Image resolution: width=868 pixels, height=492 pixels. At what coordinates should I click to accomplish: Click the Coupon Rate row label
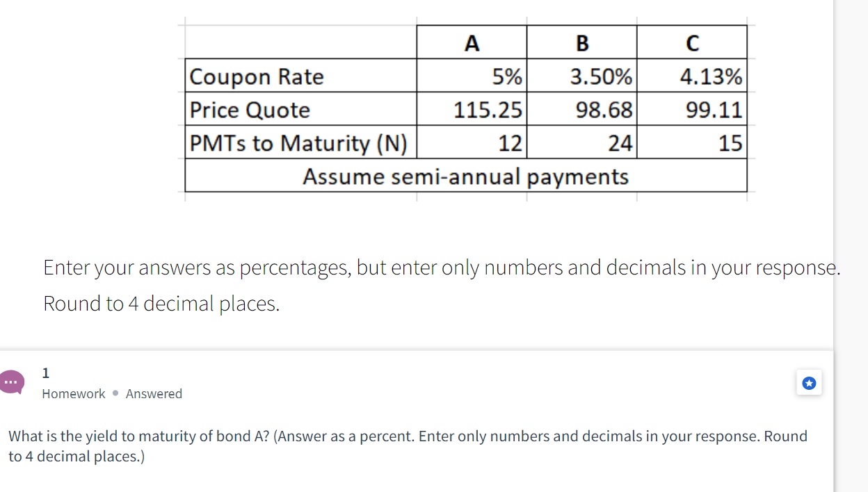[255, 76]
